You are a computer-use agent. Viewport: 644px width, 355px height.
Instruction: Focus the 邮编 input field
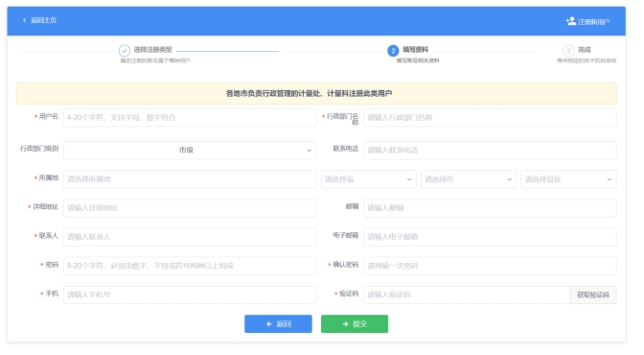pos(490,208)
